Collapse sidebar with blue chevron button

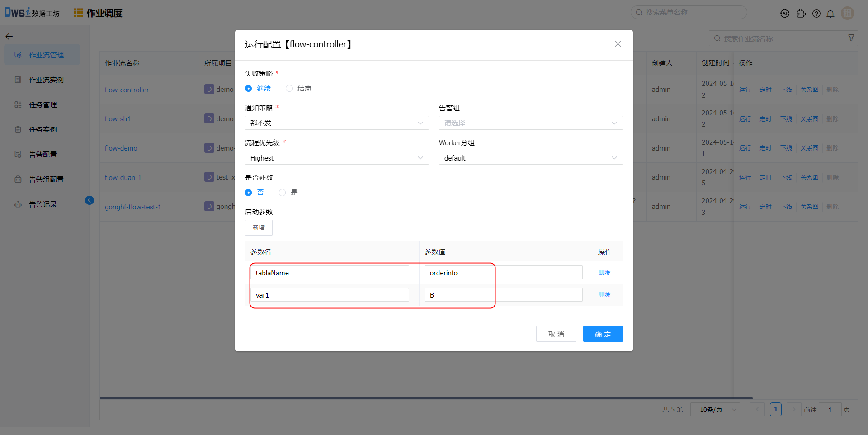(90, 200)
